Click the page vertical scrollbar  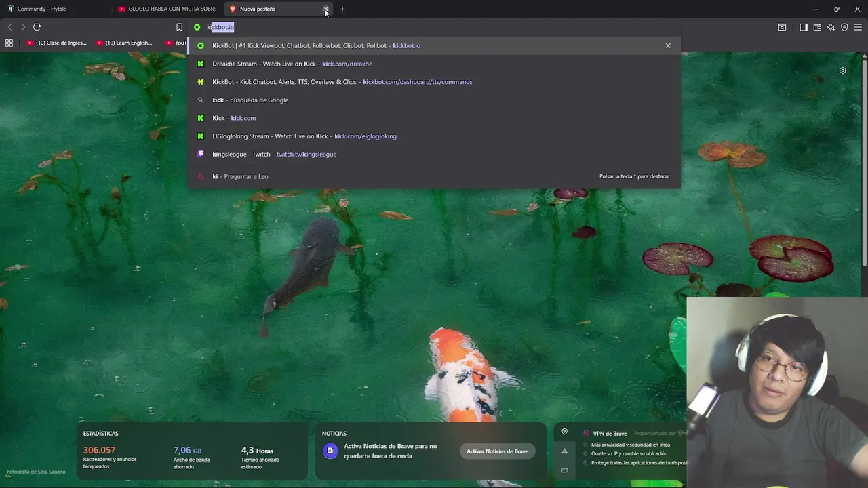(x=865, y=161)
